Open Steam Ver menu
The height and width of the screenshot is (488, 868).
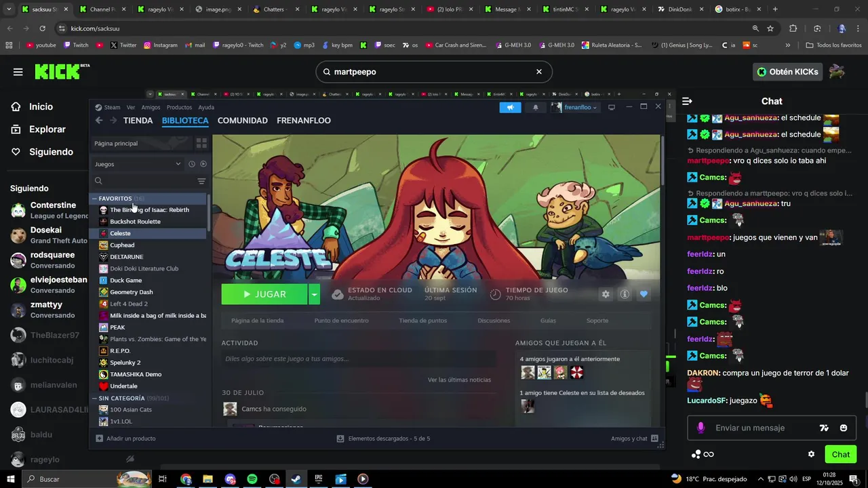[131, 107]
